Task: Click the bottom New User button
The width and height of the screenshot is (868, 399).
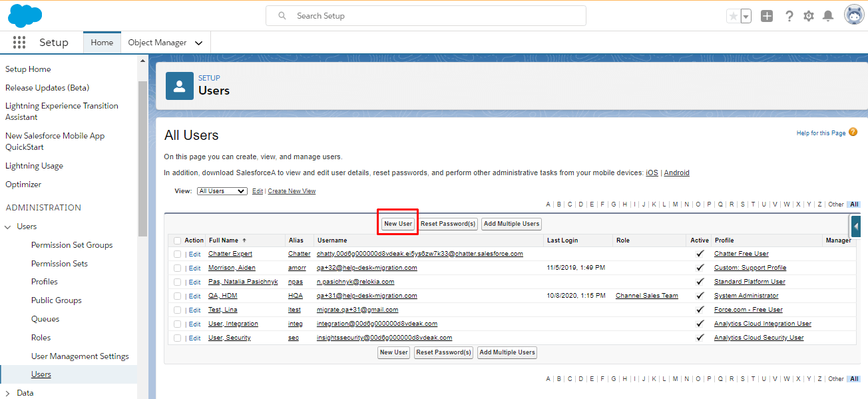Action: 393,352
